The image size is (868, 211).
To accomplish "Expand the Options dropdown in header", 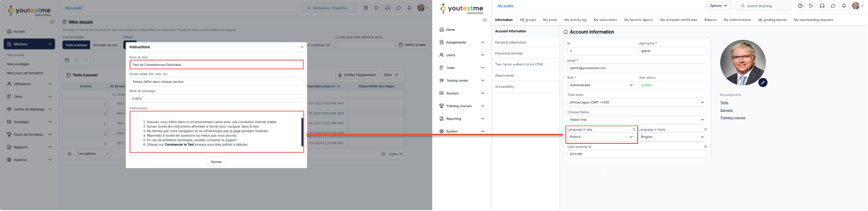I will (x=718, y=6).
